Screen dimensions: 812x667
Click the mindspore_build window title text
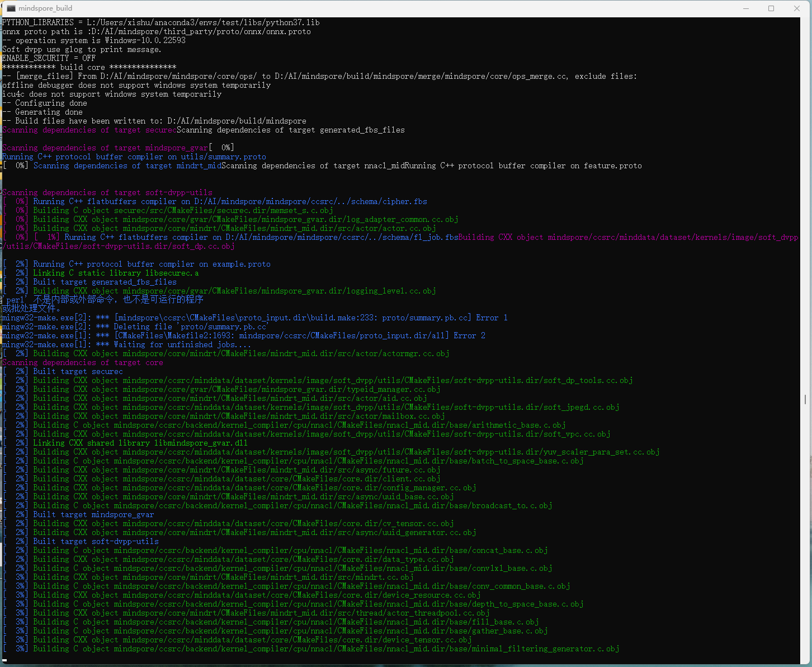[45, 8]
